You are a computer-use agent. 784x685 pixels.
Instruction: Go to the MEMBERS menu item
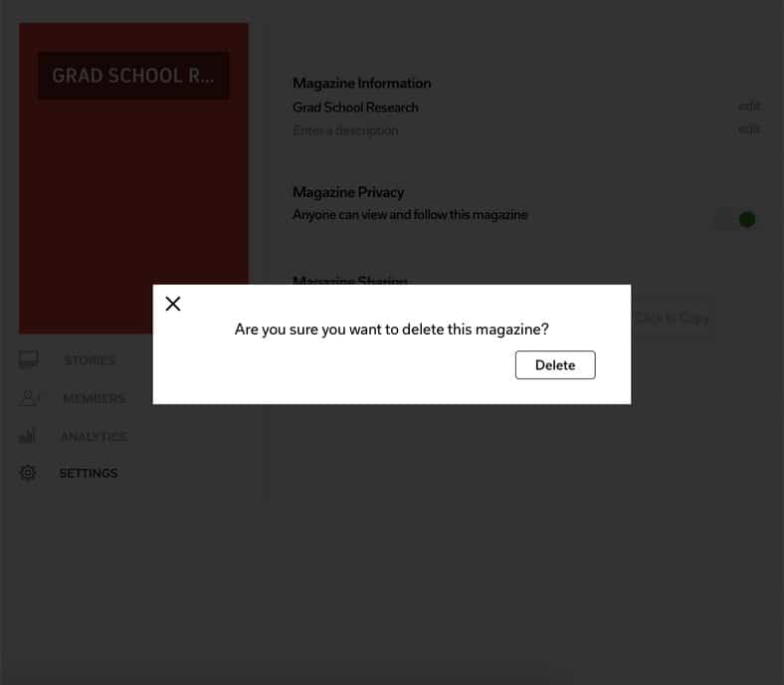(x=95, y=398)
